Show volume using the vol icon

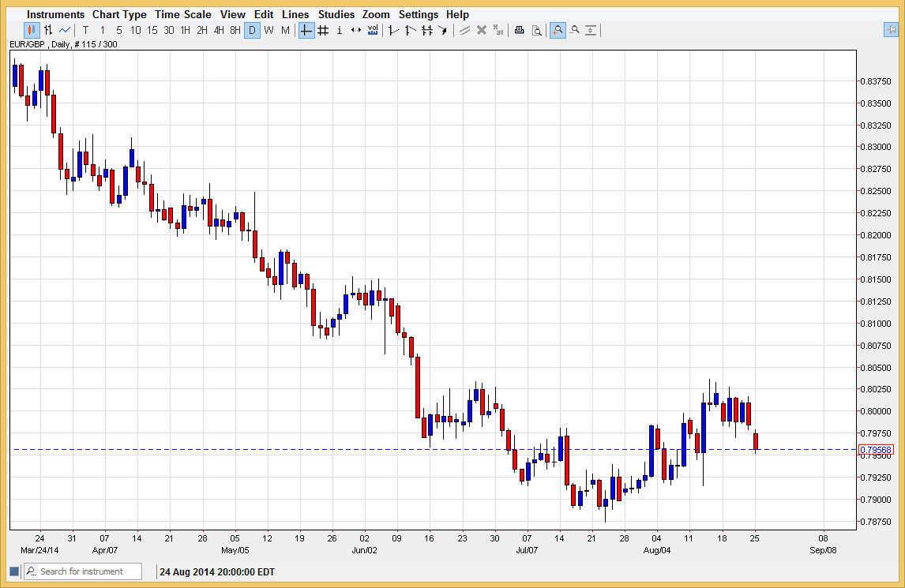click(372, 30)
